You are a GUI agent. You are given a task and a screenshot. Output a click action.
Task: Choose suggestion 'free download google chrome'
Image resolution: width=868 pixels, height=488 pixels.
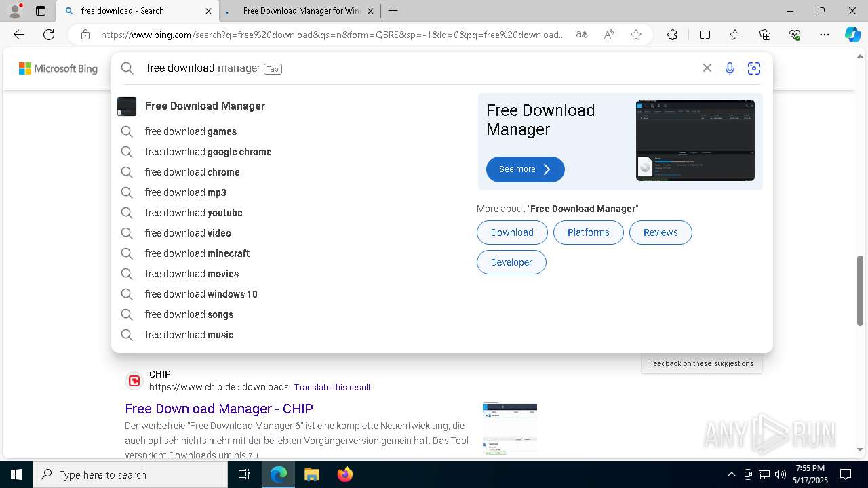click(x=208, y=152)
